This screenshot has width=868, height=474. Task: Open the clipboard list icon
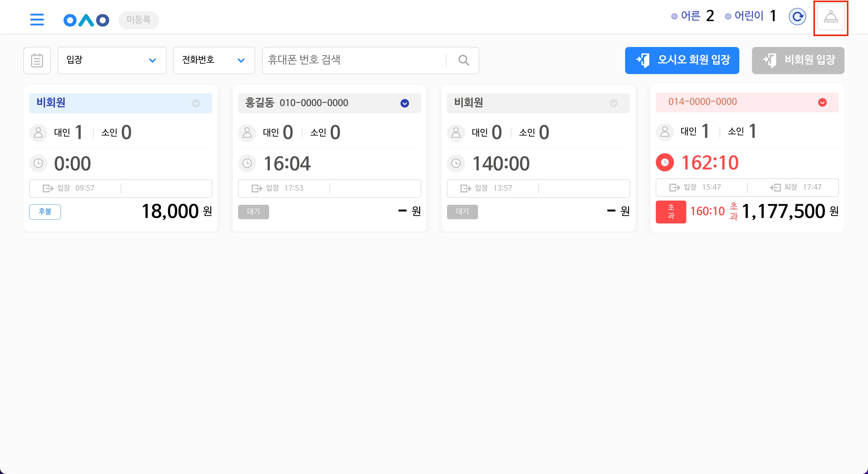click(x=37, y=60)
